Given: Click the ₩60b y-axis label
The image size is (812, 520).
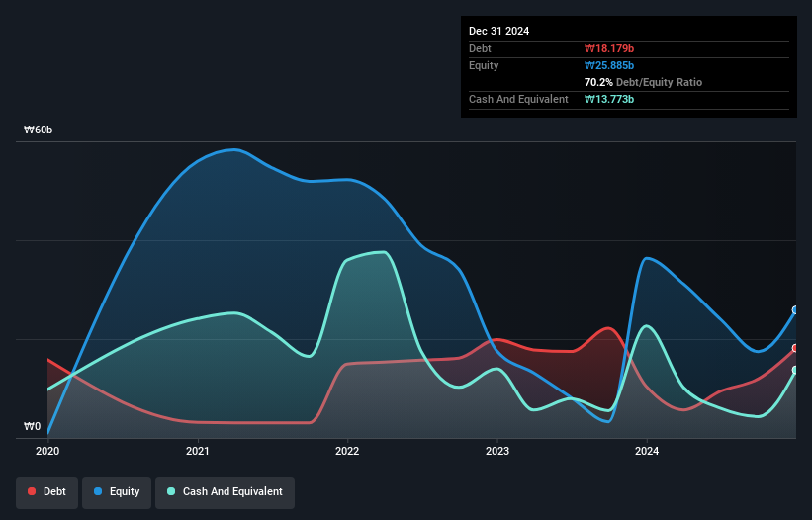Looking at the screenshot, I should click(x=38, y=130).
